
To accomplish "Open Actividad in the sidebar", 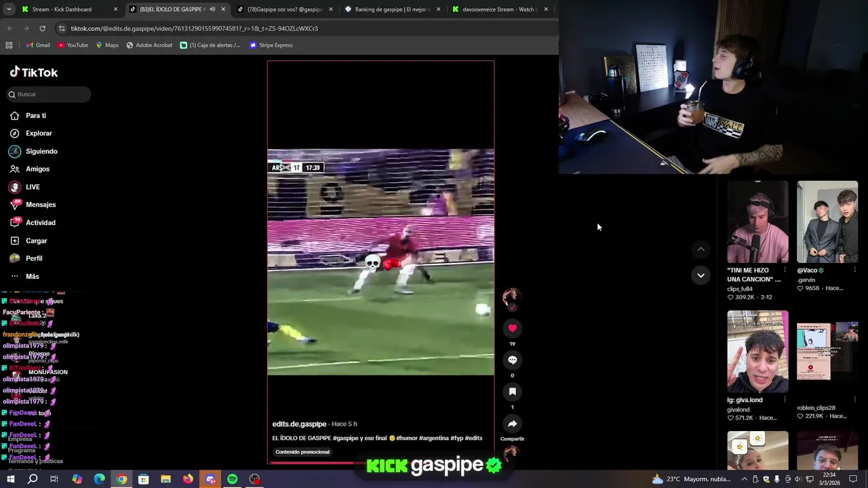I will (33, 222).
